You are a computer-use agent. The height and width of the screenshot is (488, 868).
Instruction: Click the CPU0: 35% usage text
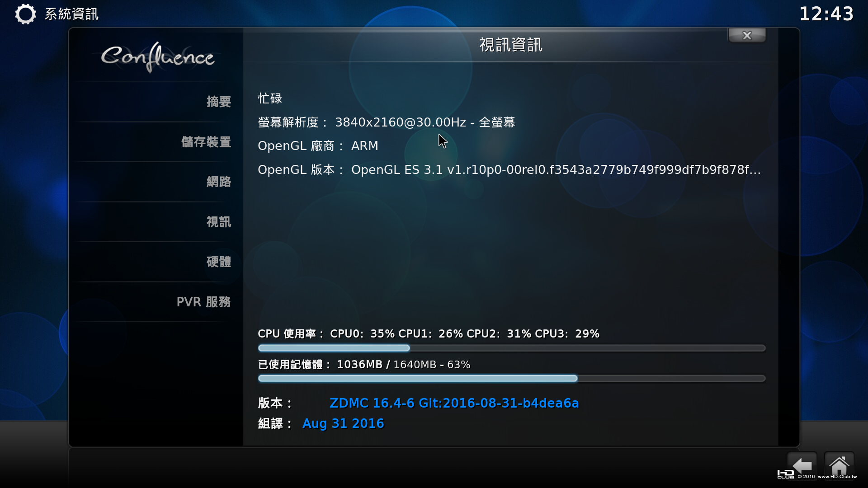(x=362, y=334)
